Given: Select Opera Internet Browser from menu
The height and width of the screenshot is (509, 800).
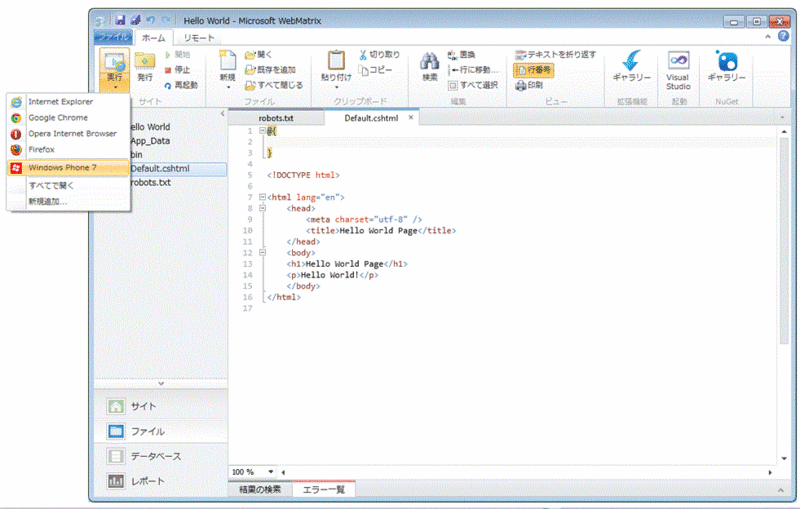Looking at the screenshot, I should click(68, 133).
